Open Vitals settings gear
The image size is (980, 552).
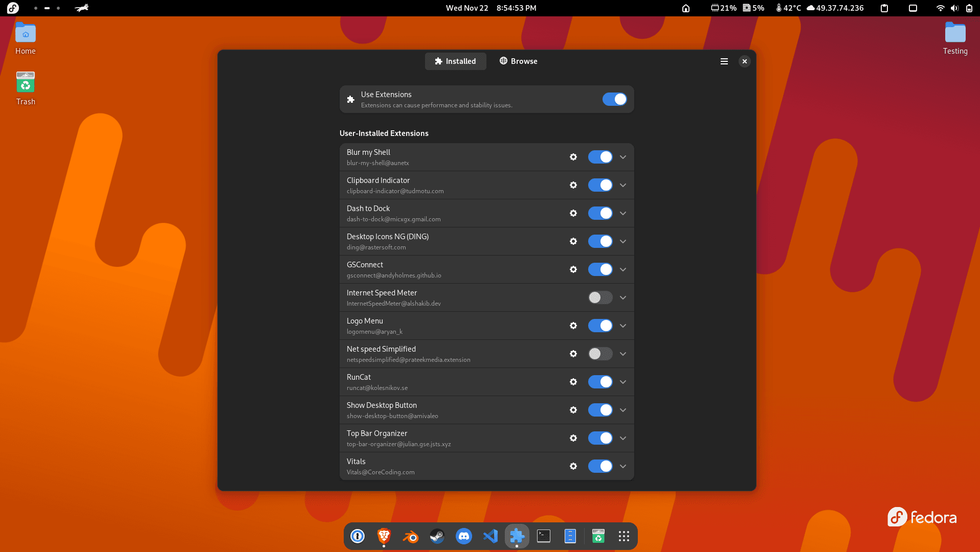573,466
